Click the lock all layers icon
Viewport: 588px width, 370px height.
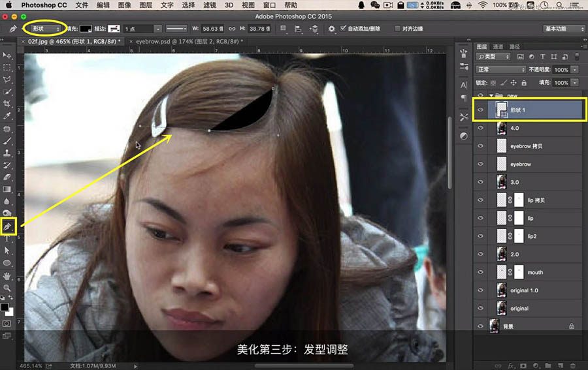pyautogui.click(x=524, y=83)
